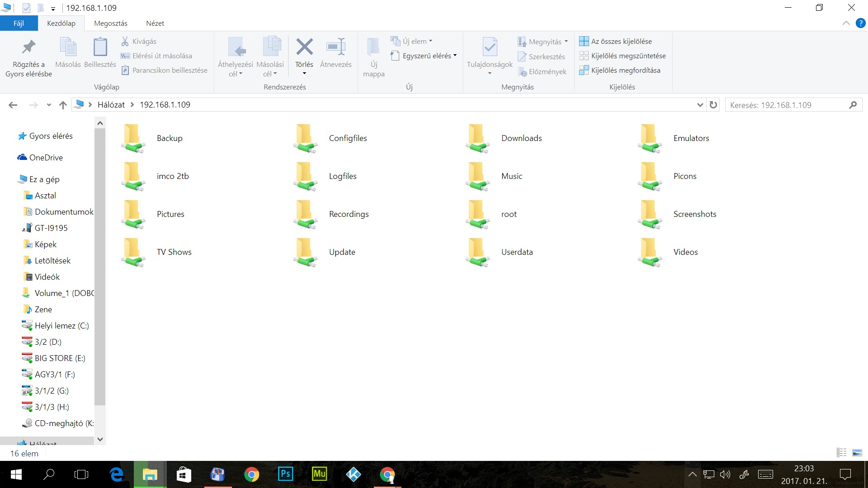868x488 pixels.
Task: Click Hálózat in the address bar
Action: [111, 104]
